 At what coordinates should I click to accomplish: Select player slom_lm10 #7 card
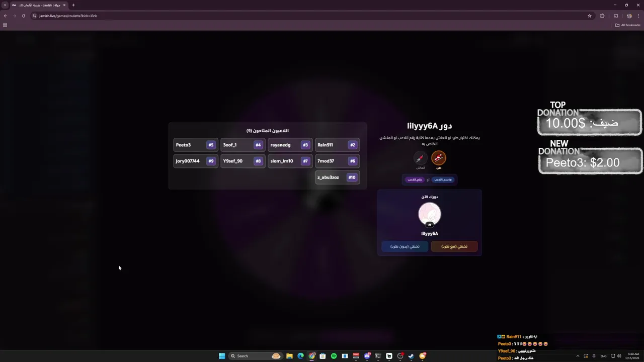click(x=290, y=161)
